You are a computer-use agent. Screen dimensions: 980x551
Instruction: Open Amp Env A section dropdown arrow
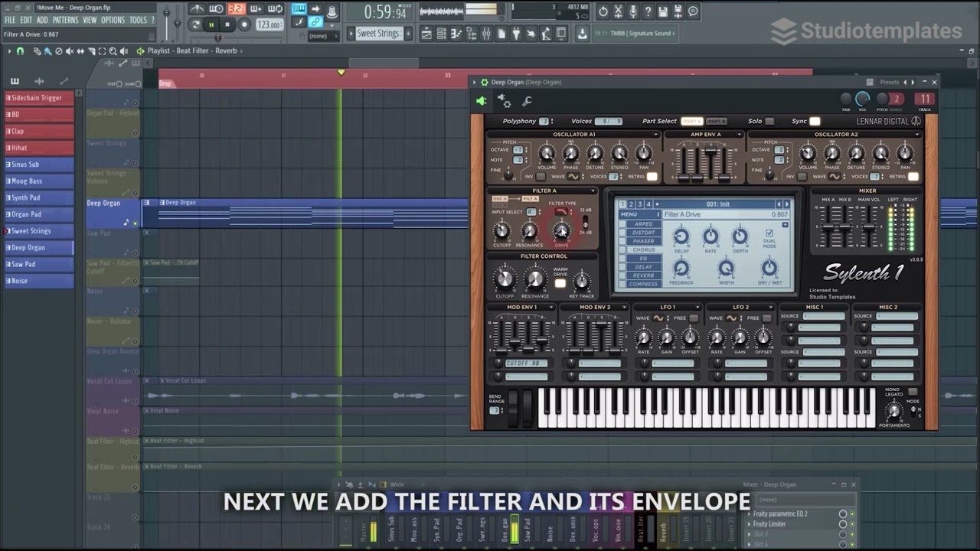740,135
